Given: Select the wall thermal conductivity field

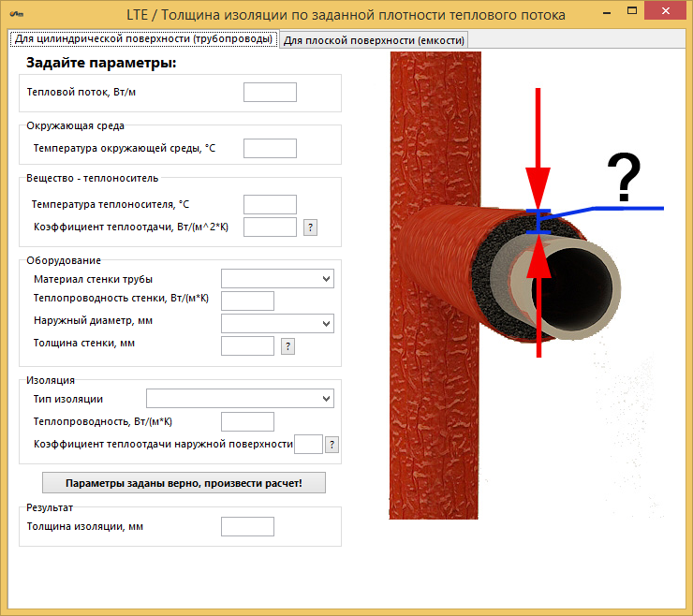Looking at the screenshot, I should point(247,301).
